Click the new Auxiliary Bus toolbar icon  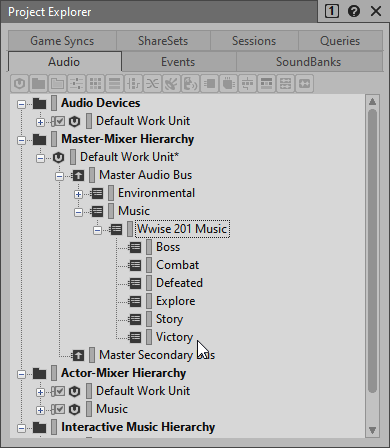click(x=229, y=83)
